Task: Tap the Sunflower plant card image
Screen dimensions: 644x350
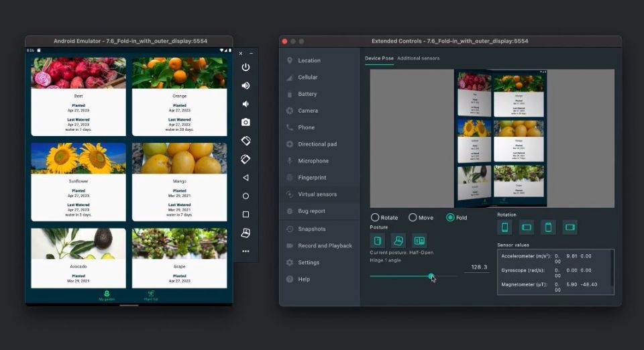Action: 78,158
